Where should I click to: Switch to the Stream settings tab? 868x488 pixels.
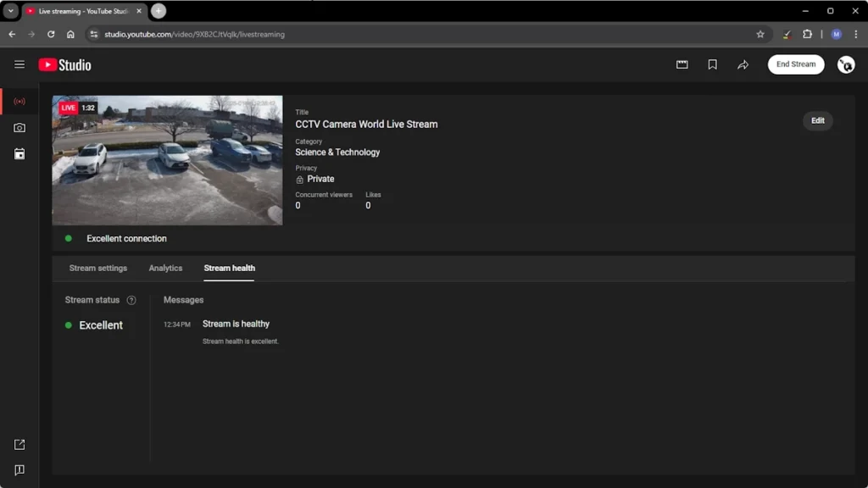pos(98,268)
